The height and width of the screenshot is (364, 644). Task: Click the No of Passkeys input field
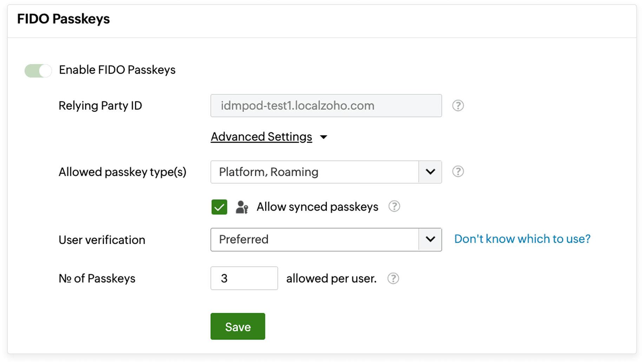244,278
